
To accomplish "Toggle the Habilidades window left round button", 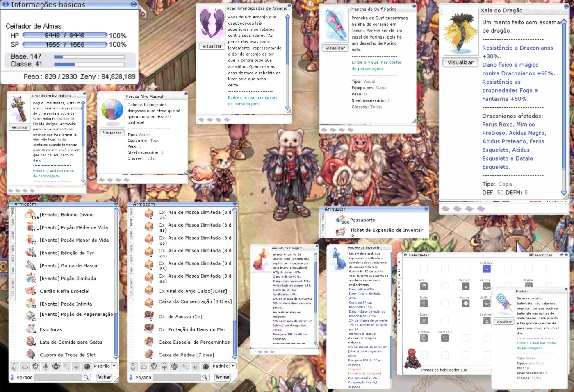I will 405,255.
